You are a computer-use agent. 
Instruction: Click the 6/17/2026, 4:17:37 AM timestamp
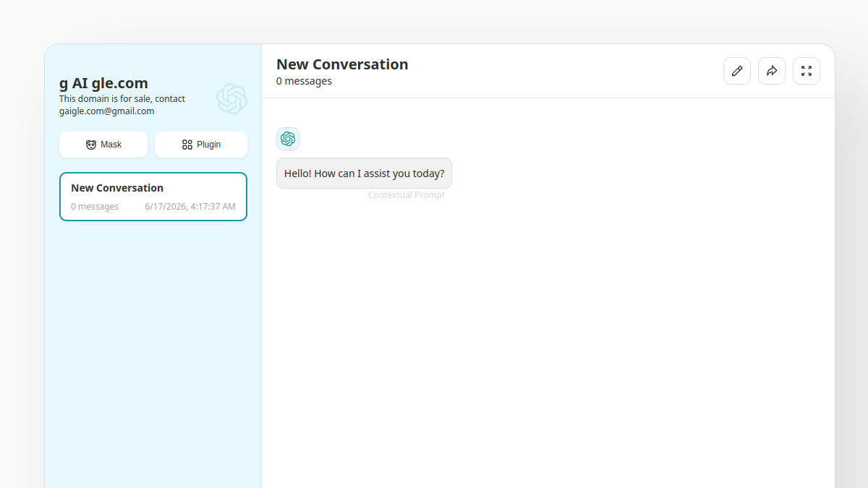point(190,207)
